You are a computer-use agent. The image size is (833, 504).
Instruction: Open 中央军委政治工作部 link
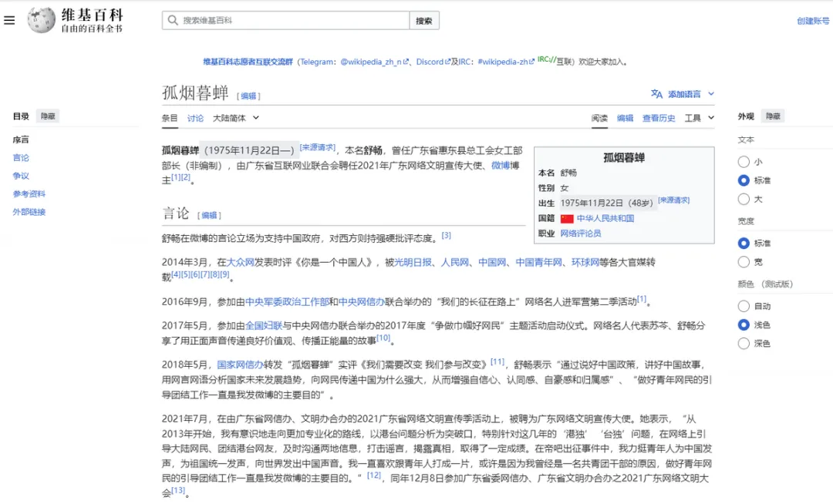click(x=287, y=302)
